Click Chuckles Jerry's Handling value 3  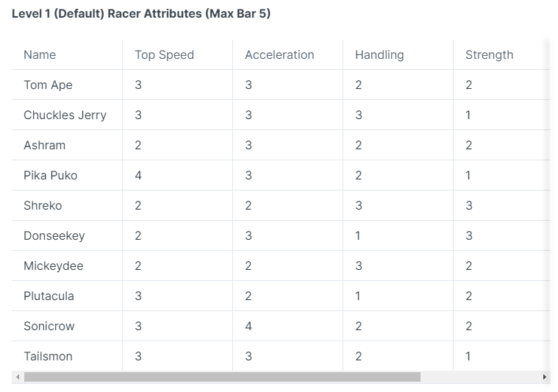359,115
